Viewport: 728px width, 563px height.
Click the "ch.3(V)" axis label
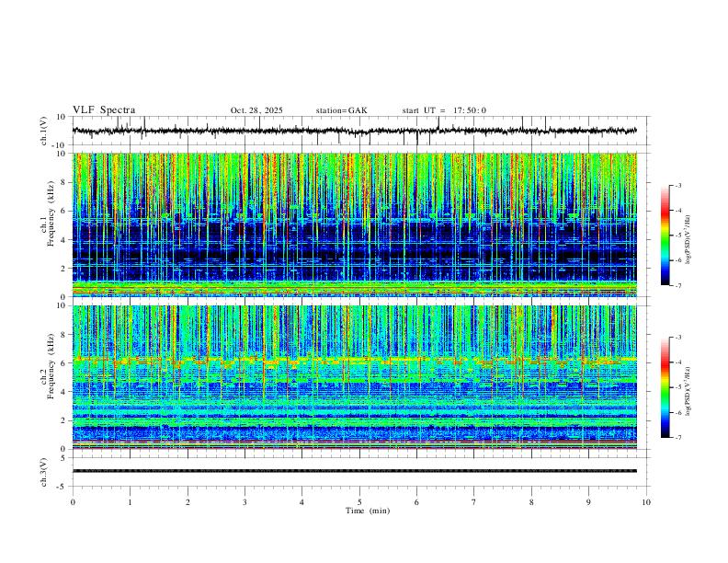[x=44, y=472]
